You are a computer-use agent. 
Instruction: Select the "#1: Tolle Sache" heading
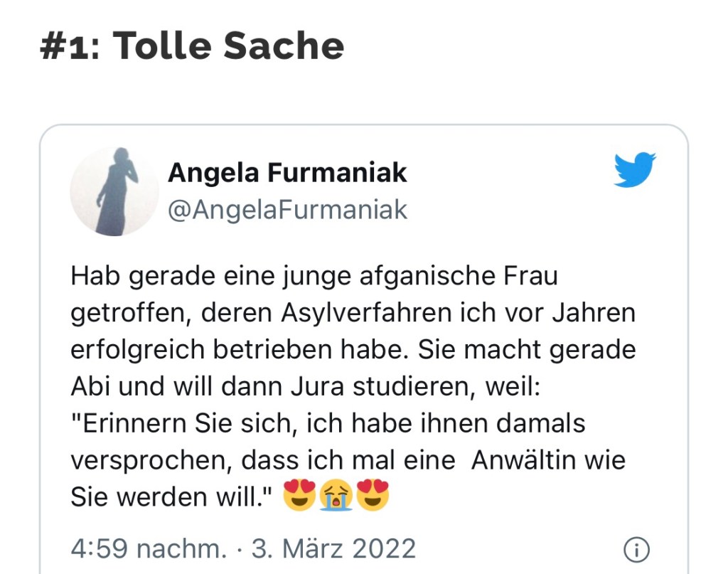coord(193,46)
